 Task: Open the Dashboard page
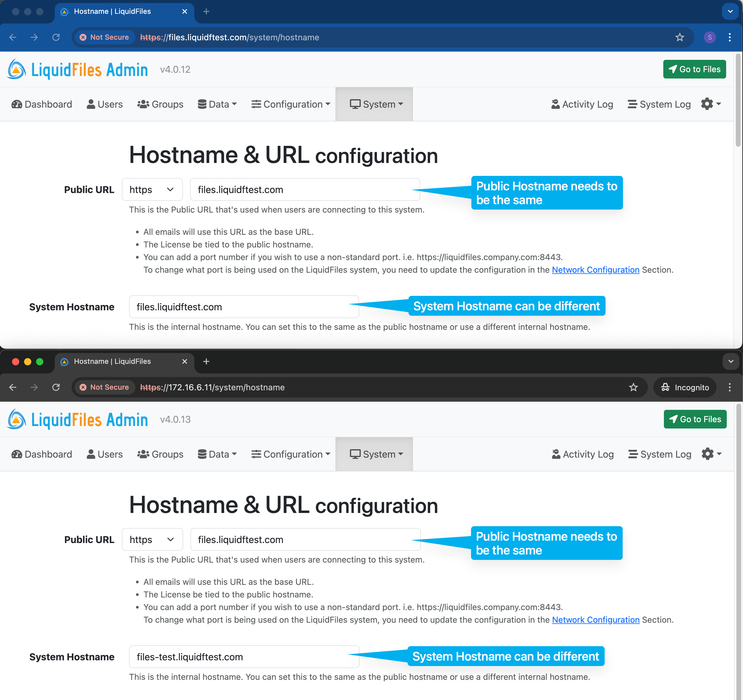41,104
